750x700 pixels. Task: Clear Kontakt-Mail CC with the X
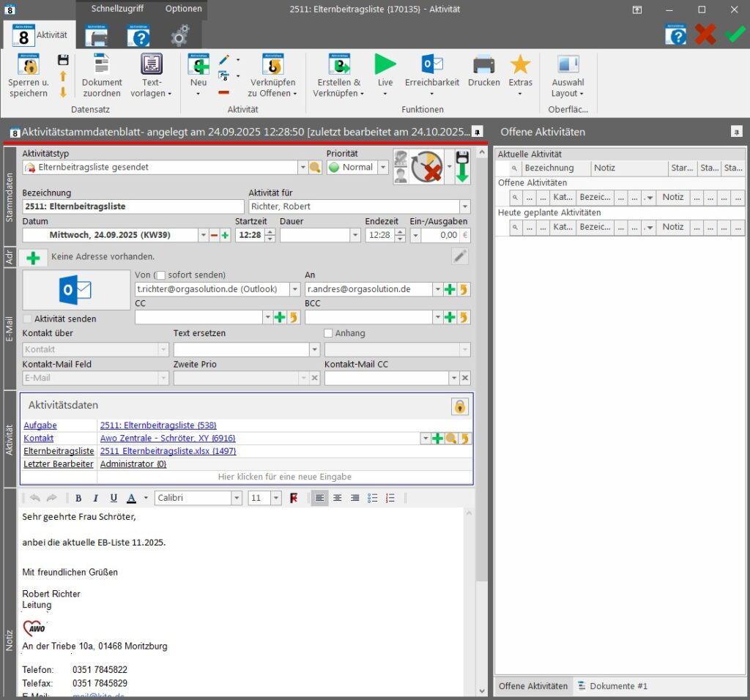pyautogui.click(x=465, y=379)
